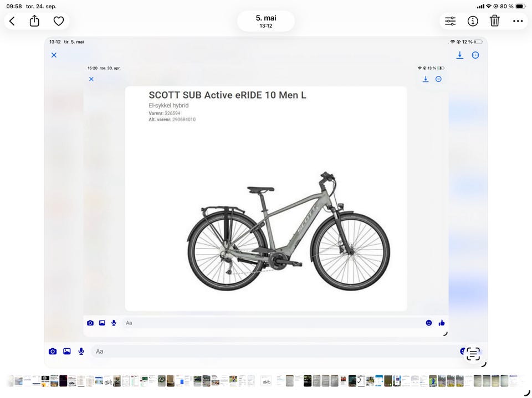Open the share sheet for this photo

coord(34,21)
